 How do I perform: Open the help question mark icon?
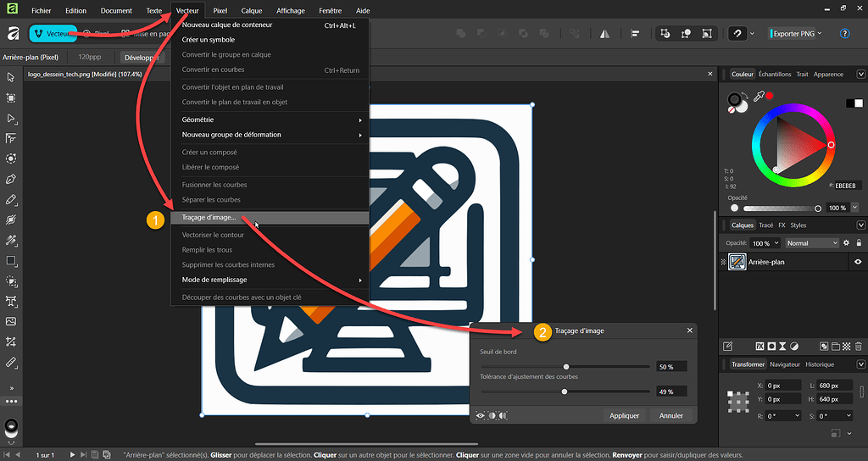pyautogui.click(x=844, y=34)
